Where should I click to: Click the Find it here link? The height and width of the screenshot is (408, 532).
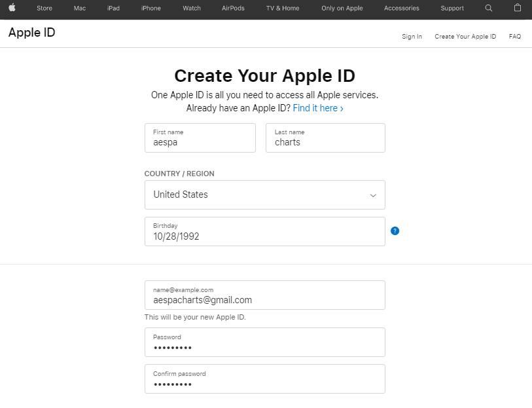coord(318,108)
